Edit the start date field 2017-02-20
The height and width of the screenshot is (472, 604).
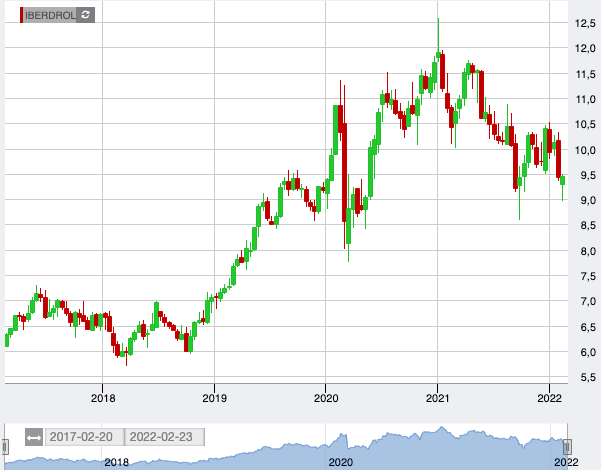84,437
